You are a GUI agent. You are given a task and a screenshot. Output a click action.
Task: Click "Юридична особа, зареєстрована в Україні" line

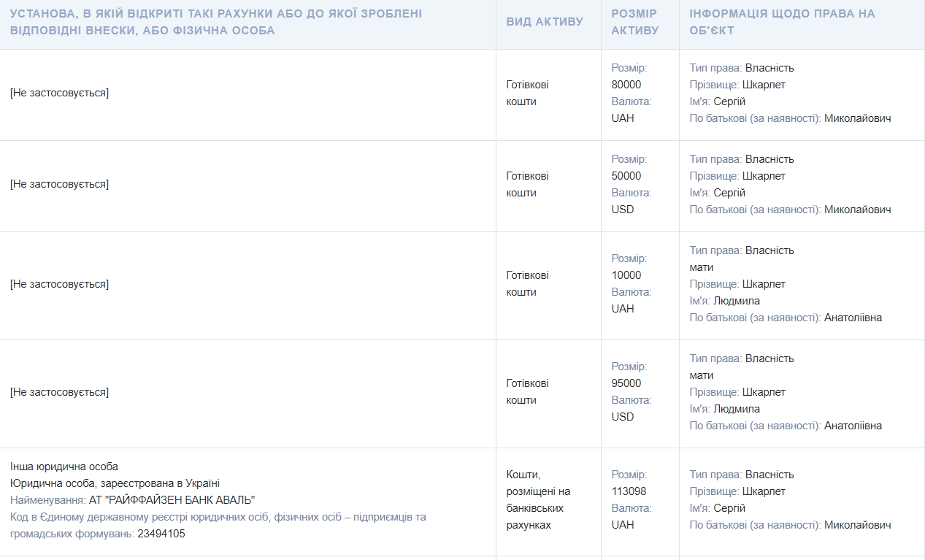pos(115,483)
